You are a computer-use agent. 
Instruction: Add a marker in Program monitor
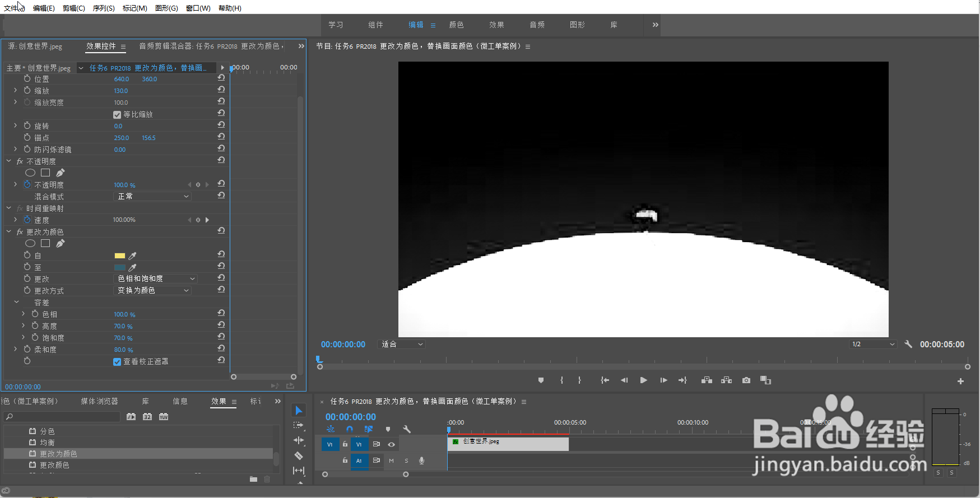[541, 380]
